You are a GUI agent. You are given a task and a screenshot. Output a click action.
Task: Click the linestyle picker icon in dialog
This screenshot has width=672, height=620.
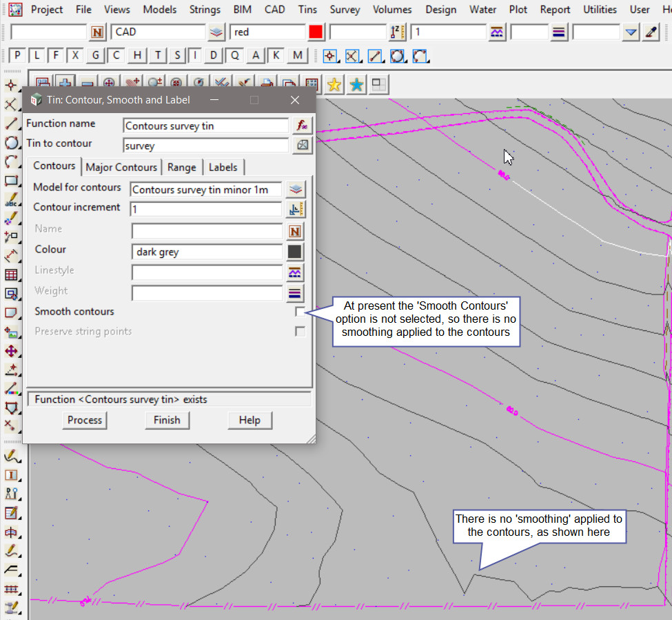[x=295, y=272]
